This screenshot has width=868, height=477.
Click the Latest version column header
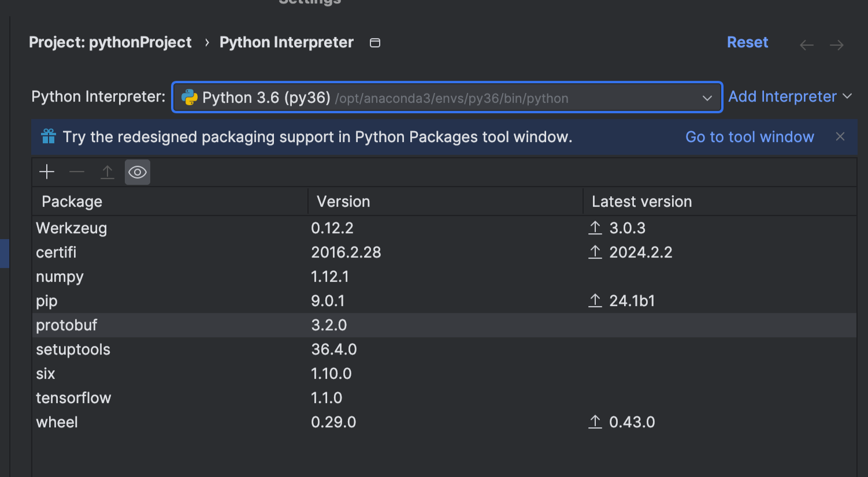[641, 202]
